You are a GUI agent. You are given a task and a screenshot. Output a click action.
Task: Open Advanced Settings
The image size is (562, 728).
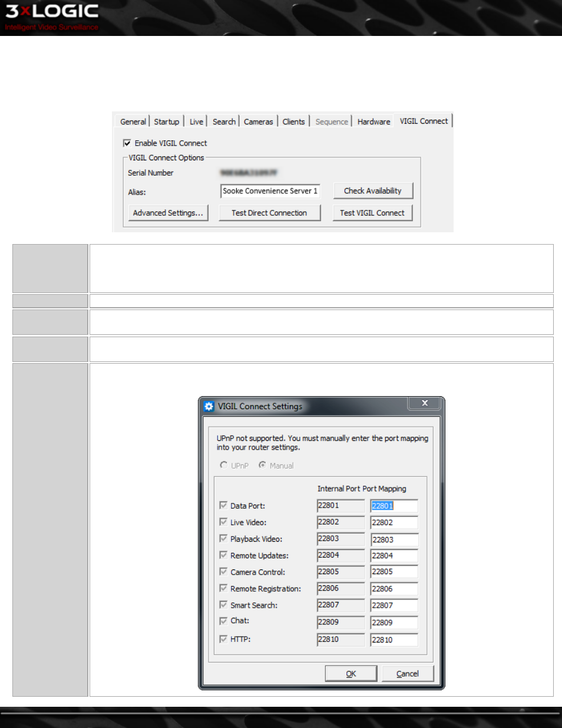coord(168,213)
